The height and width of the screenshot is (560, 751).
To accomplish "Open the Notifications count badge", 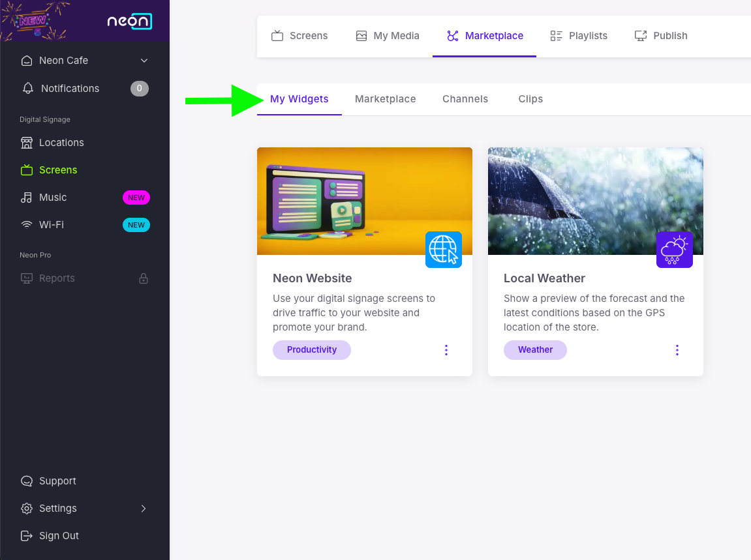I will pos(140,89).
